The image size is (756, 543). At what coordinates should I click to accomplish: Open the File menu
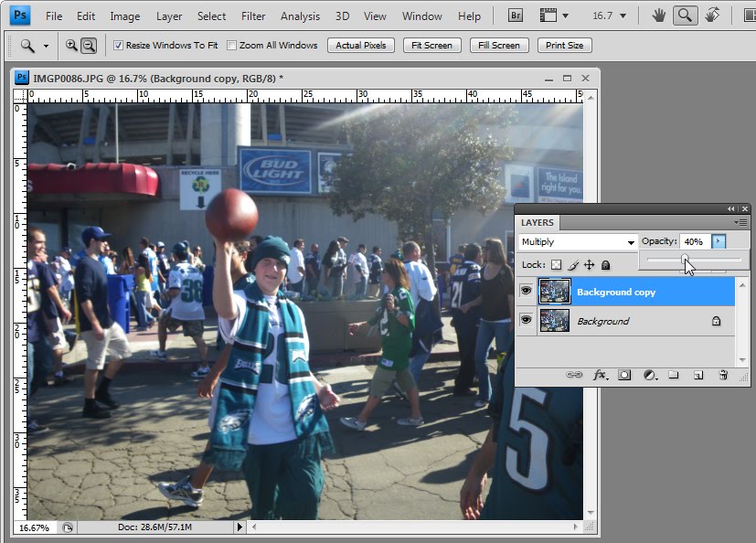coord(54,16)
